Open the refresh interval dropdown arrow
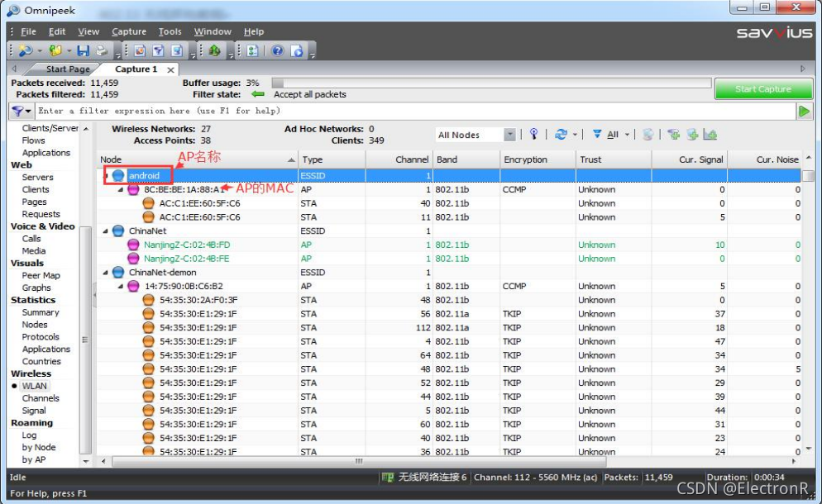 [x=575, y=135]
